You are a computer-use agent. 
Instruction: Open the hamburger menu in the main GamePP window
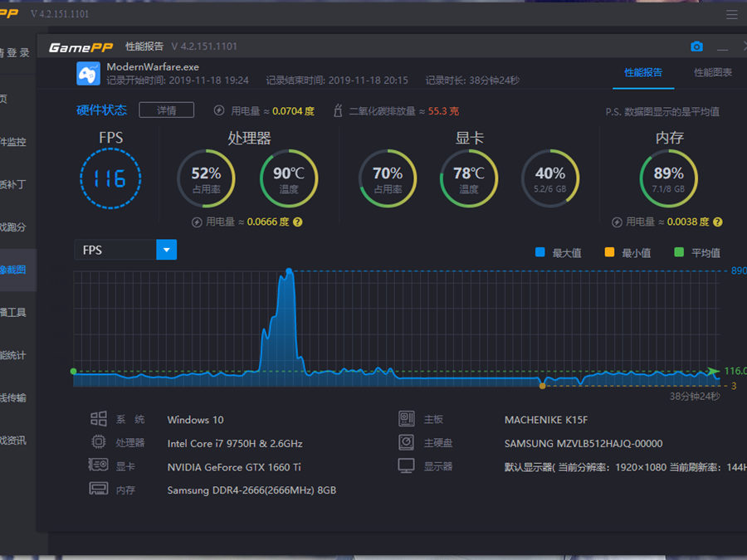point(732,15)
